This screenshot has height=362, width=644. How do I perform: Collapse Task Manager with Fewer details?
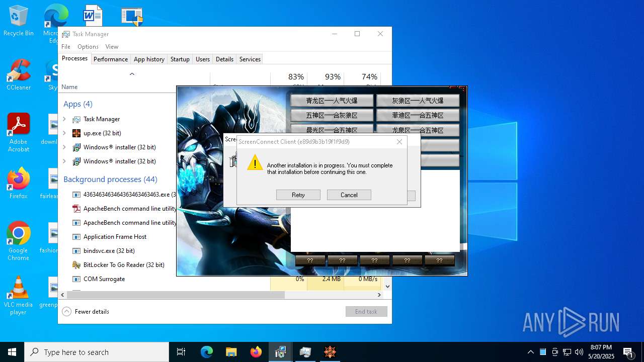coord(86,312)
